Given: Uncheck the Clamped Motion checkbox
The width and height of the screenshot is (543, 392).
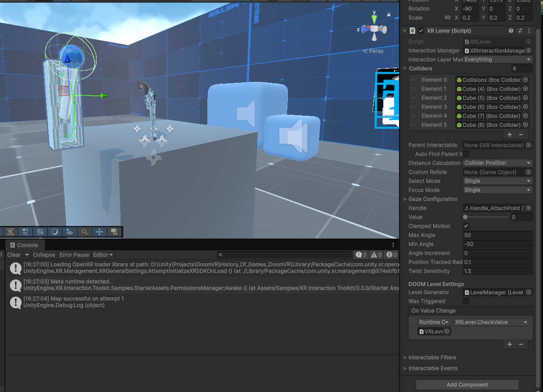Looking at the screenshot, I should coord(466,226).
